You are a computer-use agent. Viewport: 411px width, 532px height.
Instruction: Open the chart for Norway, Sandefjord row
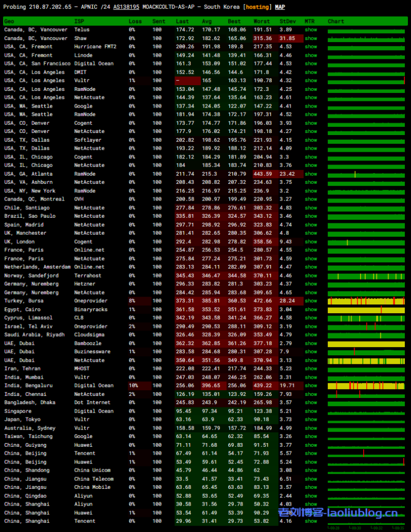tap(366, 276)
